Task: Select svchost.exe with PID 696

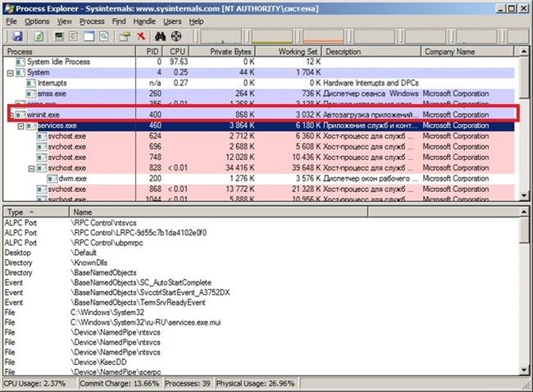Action: tap(258, 147)
